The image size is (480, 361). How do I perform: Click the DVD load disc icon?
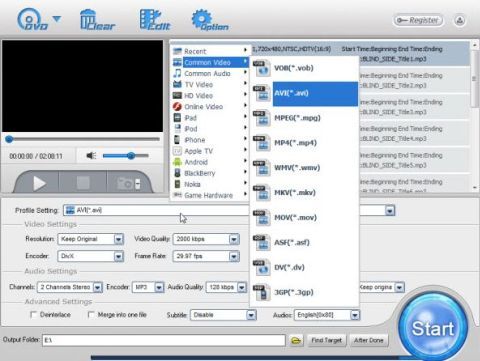click(x=32, y=19)
